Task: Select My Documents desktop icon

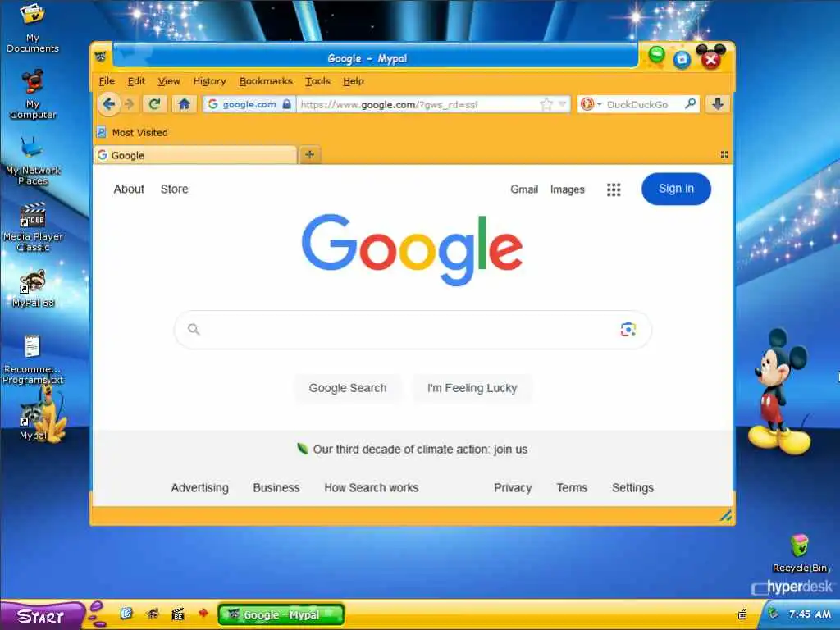Action: [33, 28]
